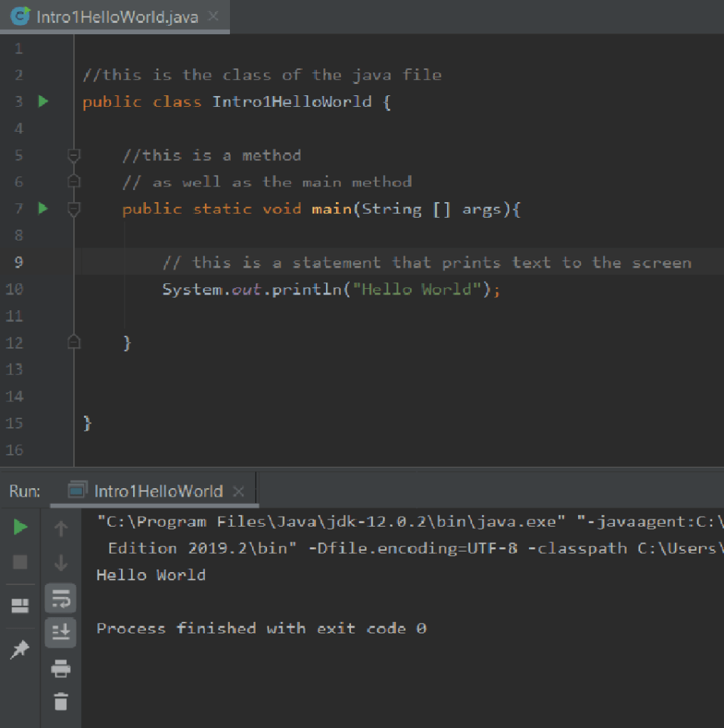Click the run gutter arrow beside class Intro1HelloWorld
Image resolution: width=724 pixels, height=728 pixels.
click(x=43, y=102)
